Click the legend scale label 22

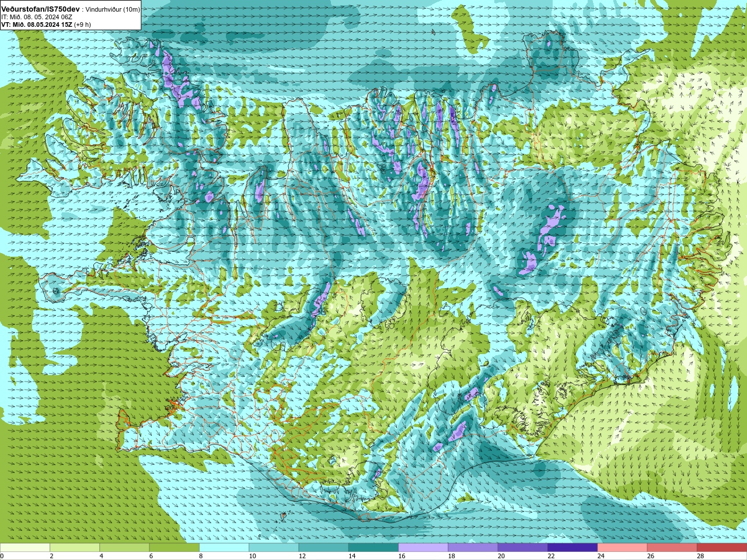click(x=551, y=556)
